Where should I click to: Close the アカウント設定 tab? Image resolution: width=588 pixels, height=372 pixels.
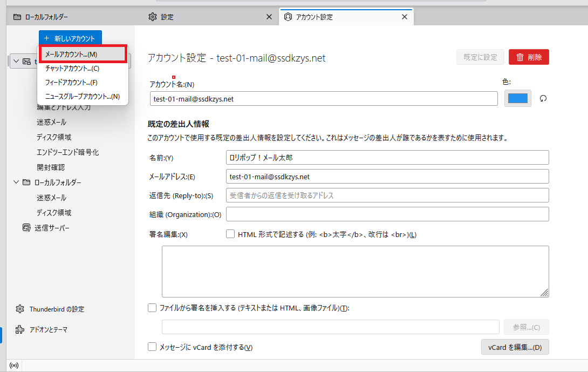click(405, 17)
